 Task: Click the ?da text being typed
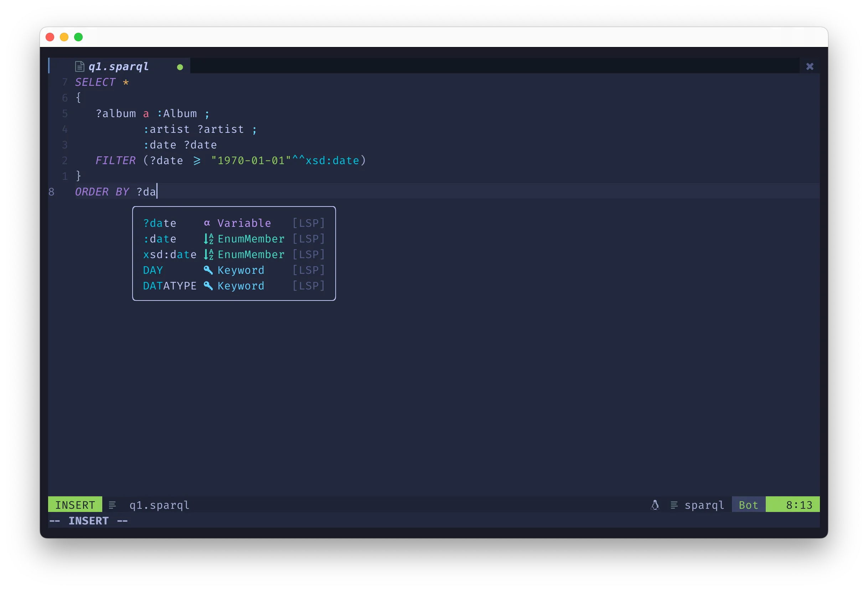146,192
